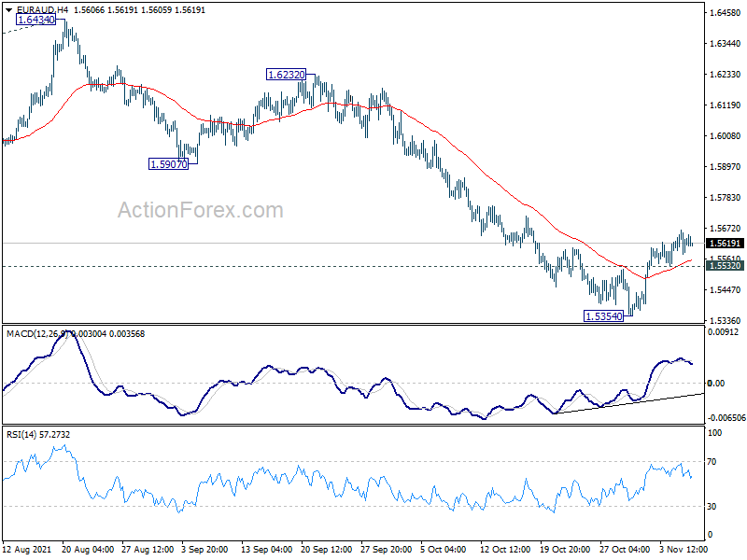Image resolution: width=747 pixels, height=560 pixels.
Task: Click the RSI 70 level axis label
Action: [x=712, y=462]
